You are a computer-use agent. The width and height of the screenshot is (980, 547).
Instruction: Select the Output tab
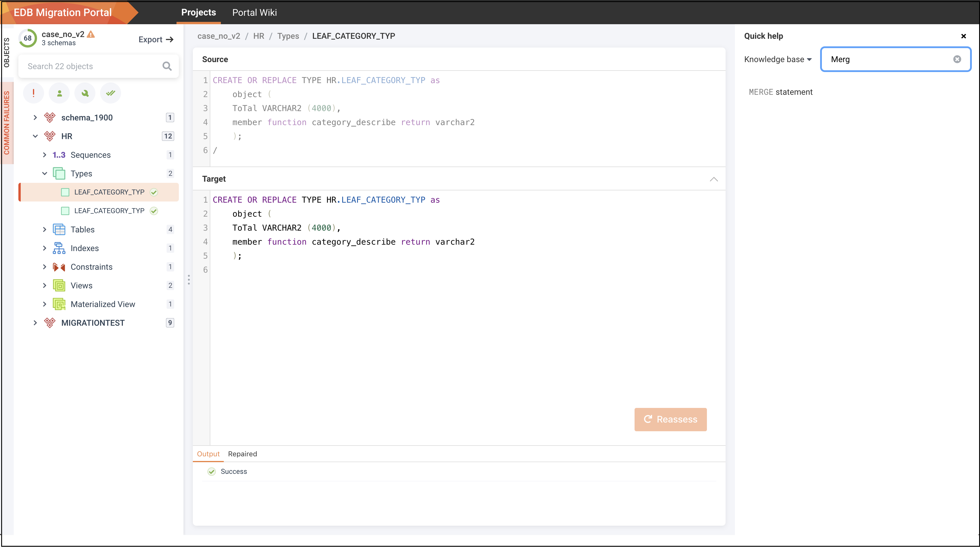coord(208,454)
